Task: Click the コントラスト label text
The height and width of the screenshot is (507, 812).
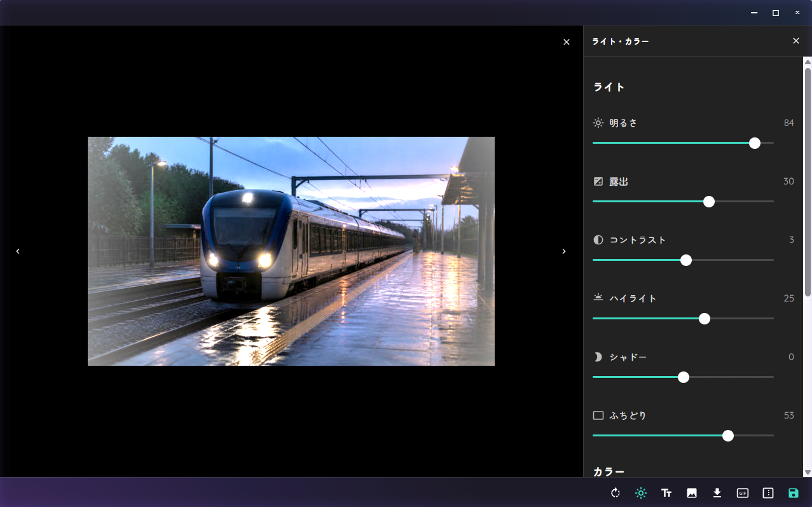Action: pos(638,240)
